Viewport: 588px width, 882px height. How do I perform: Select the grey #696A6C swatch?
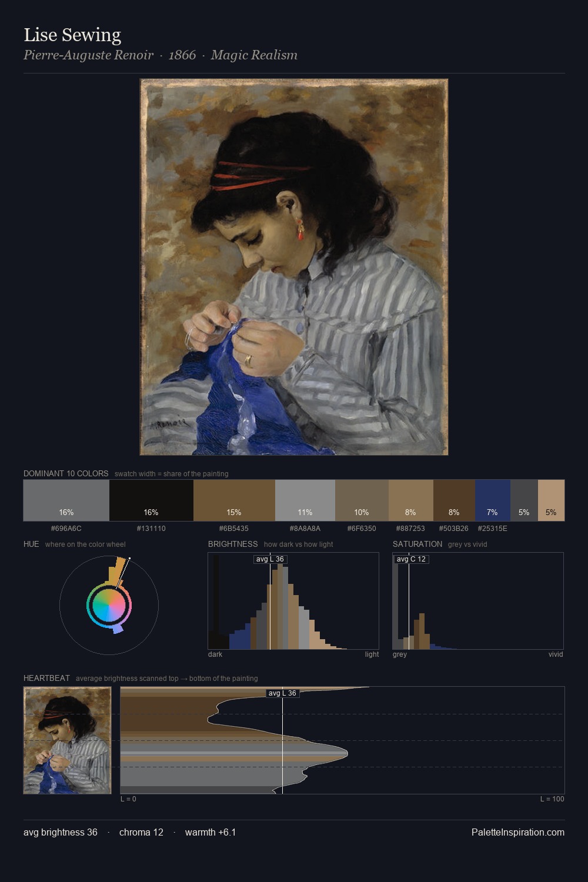[66, 500]
